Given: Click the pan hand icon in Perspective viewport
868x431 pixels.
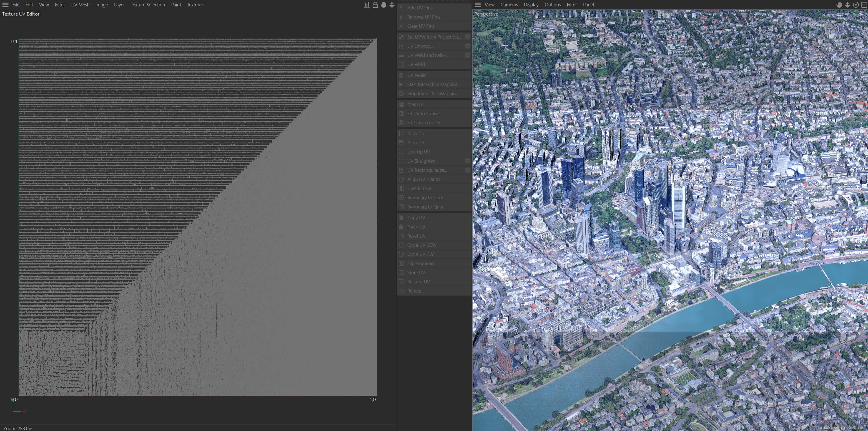Looking at the screenshot, I should [839, 5].
